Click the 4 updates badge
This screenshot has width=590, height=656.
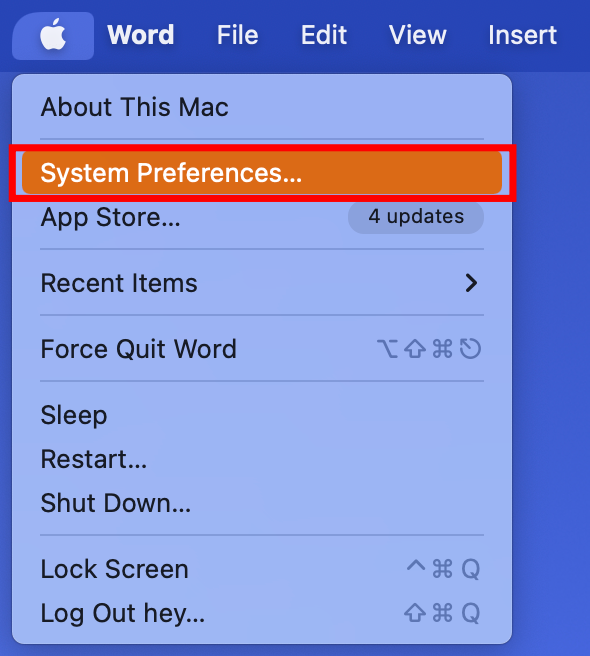(x=416, y=217)
